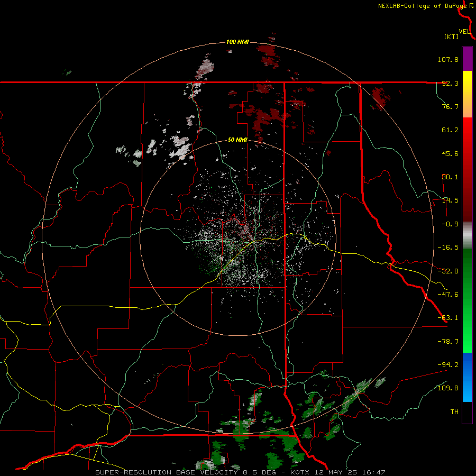The height and width of the screenshot is (476, 476).
Task: Select the -16.5 legend value
Action: click(x=448, y=248)
